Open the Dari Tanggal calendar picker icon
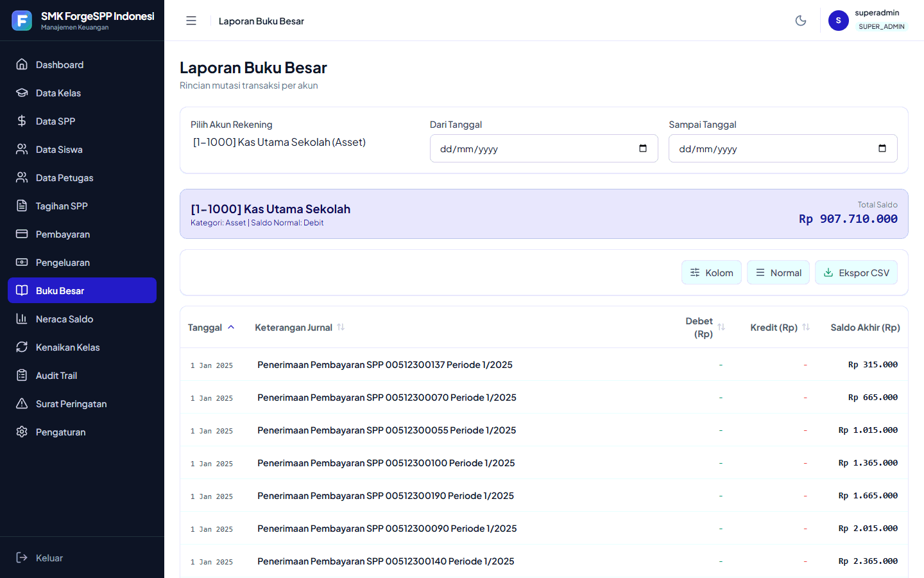This screenshot has width=924, height=578. [x=643, y=148]
